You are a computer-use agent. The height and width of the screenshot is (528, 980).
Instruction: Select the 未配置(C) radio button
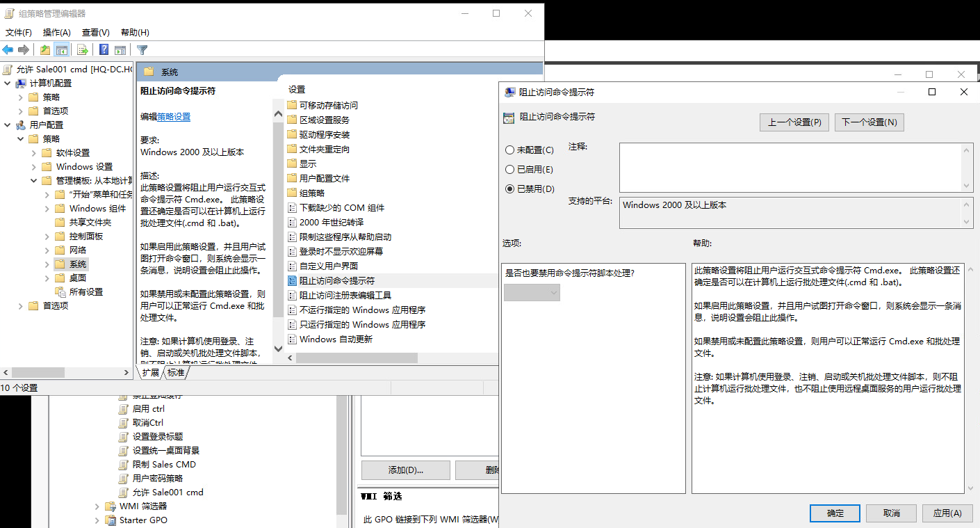510,150
